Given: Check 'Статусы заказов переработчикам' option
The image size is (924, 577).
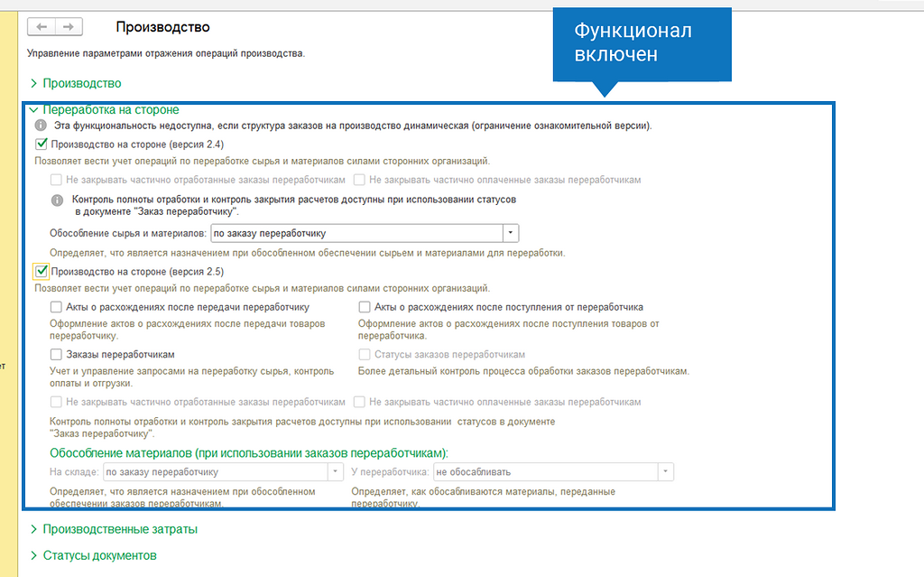Looking at the screenshot, I should point(365,355).
